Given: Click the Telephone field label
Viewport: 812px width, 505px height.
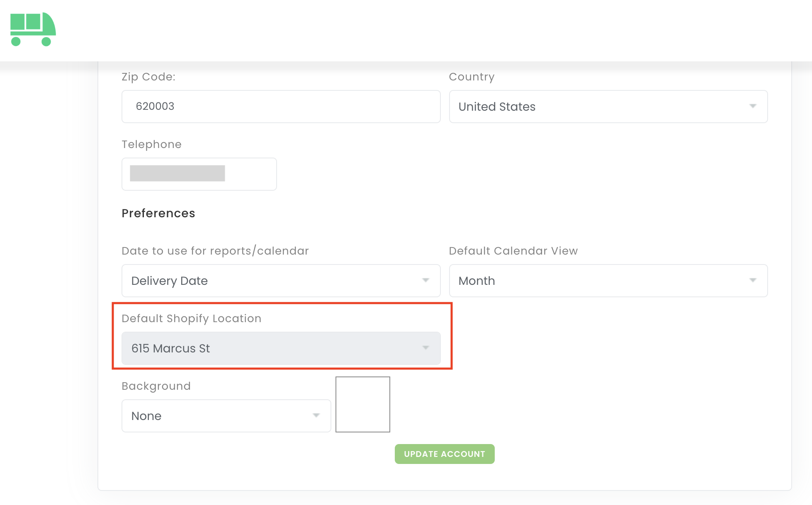Looking at the screenshot, I should [x=151, y=144].
